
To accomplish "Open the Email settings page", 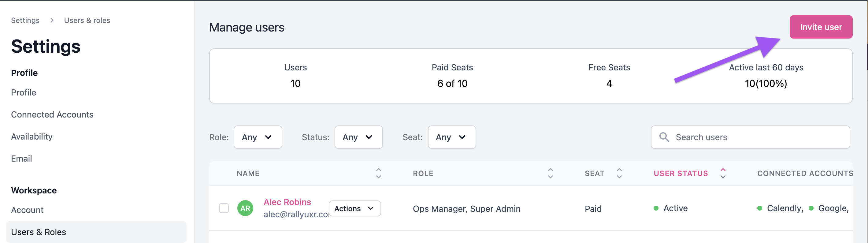I will 22,159.
